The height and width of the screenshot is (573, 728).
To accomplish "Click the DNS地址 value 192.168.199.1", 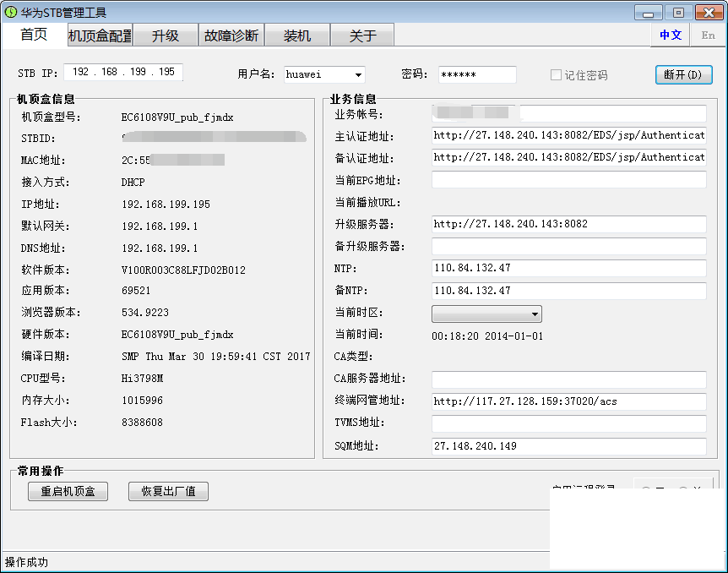I will 160,248.
